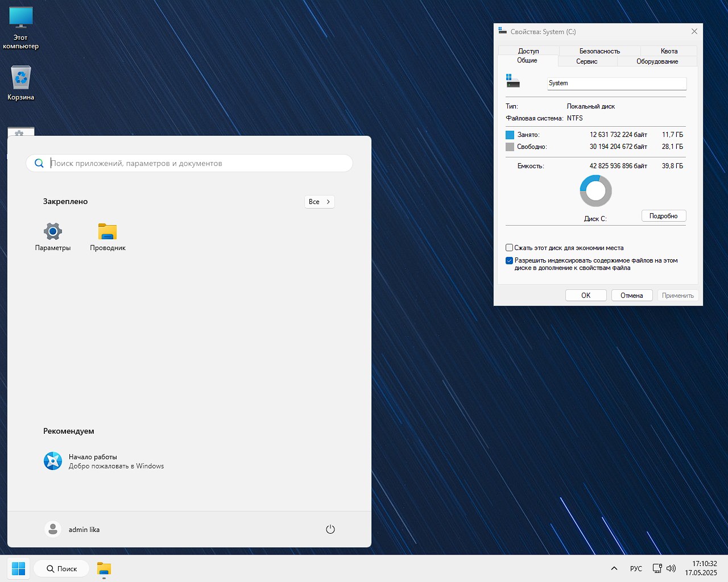The image size is (728, 582).
Task: Click the taskbar Поиск search box
Action: 61,568
